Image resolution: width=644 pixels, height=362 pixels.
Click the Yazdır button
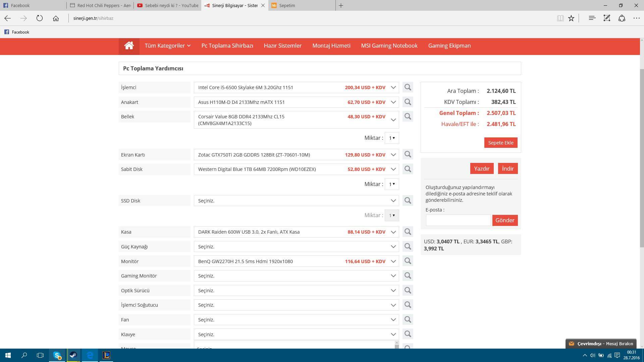click(x=481, y=169)
